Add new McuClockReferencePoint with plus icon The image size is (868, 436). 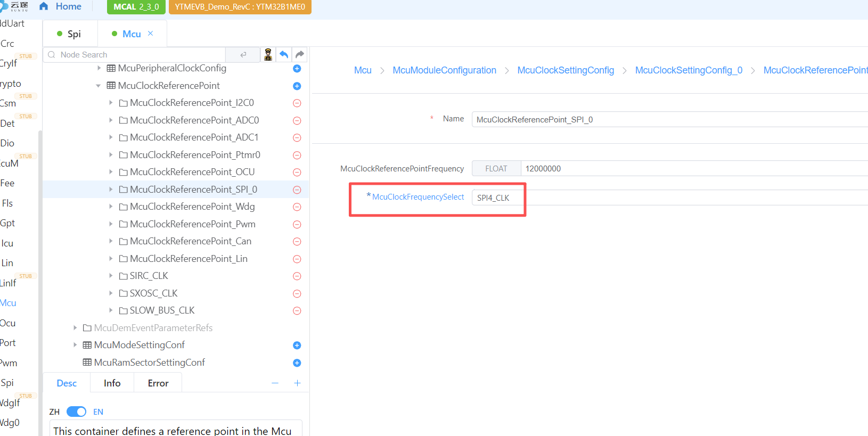[297, 86]
